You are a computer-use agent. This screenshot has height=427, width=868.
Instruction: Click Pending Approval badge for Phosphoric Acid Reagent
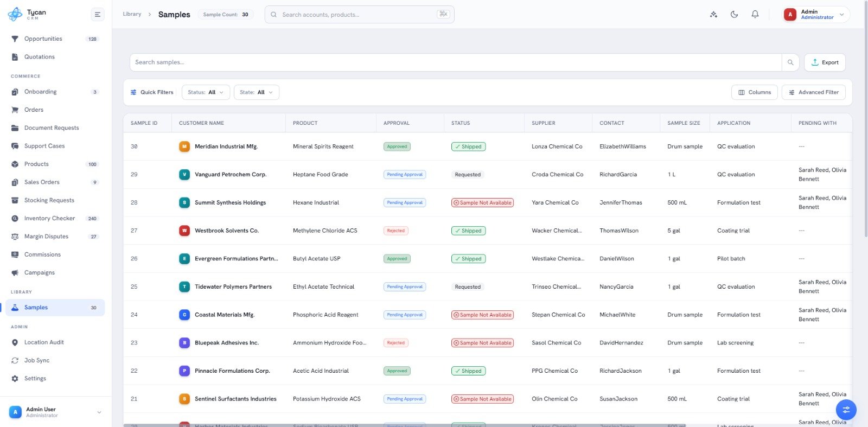click(x=405, y=315)
